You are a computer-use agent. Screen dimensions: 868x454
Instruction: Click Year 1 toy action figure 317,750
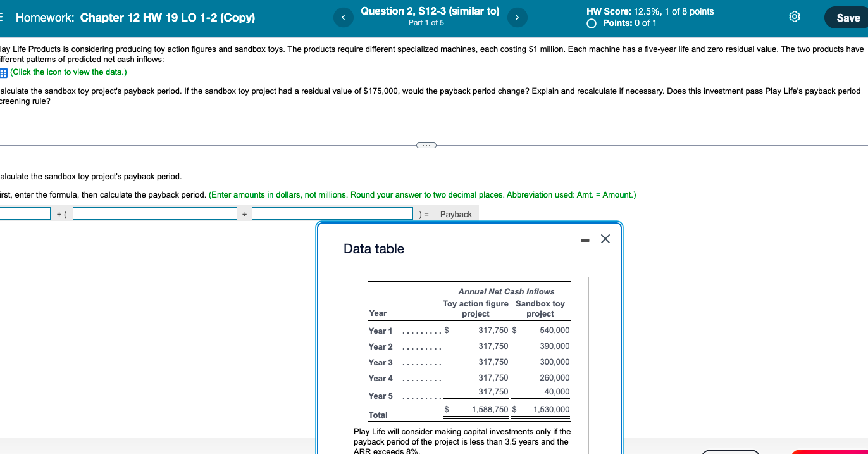pos(493,331)
